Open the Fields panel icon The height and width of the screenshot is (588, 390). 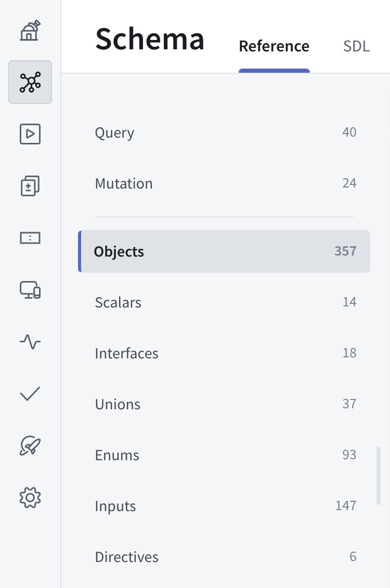tap(30, 237)
